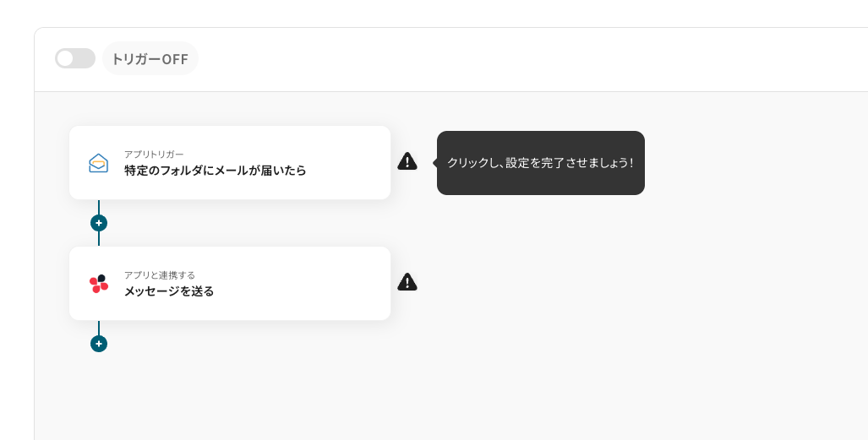This screenshot has height=440, width=868.
Task: Click the tooltip's left pointer arrow
Action: point(434,162)
